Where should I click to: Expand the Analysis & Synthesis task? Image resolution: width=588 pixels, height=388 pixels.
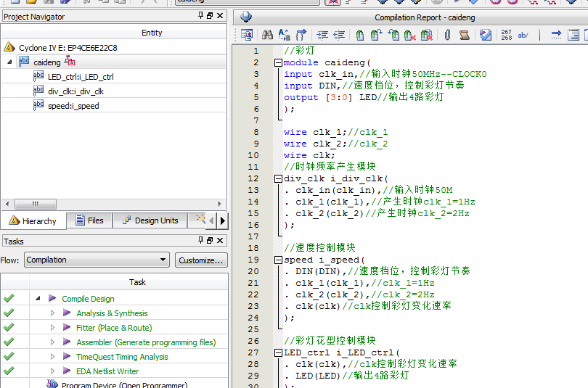click(52, 313)
